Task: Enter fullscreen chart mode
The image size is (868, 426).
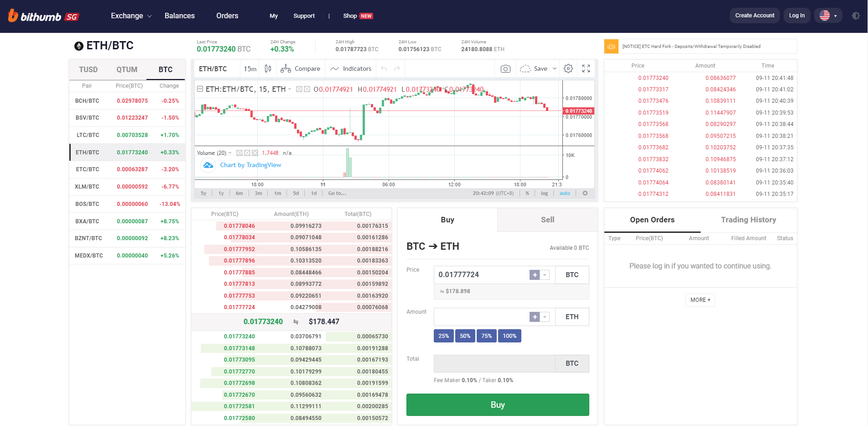Action: (586, 68)
